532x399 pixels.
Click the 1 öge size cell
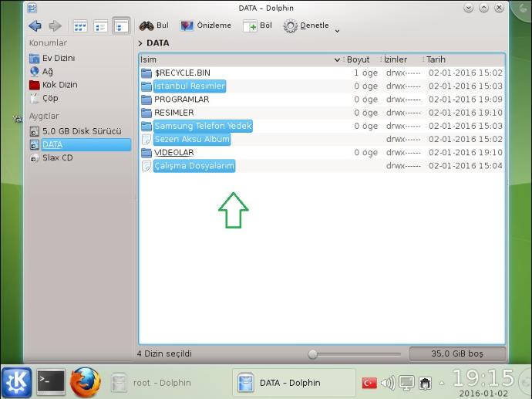click(365, 73)
